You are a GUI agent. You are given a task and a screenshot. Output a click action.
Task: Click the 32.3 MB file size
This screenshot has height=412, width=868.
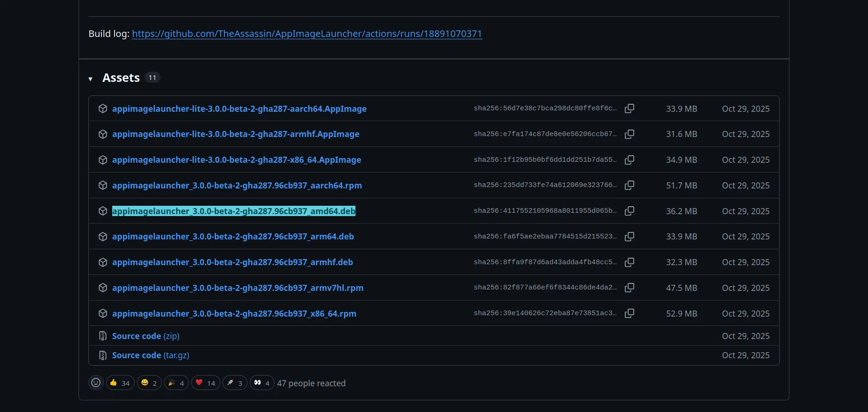[681, 262]
